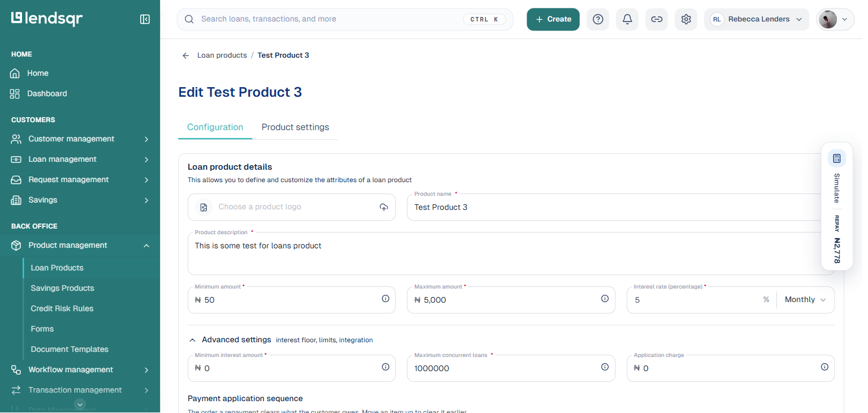
Task: Click the search magnifier icon
Action: click(x=189, y=19)
